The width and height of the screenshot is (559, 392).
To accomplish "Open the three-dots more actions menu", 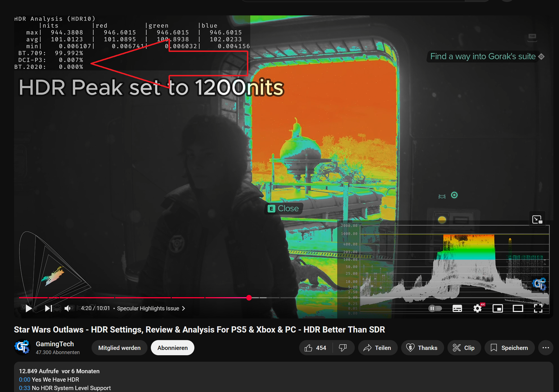I will click(546, 348).
